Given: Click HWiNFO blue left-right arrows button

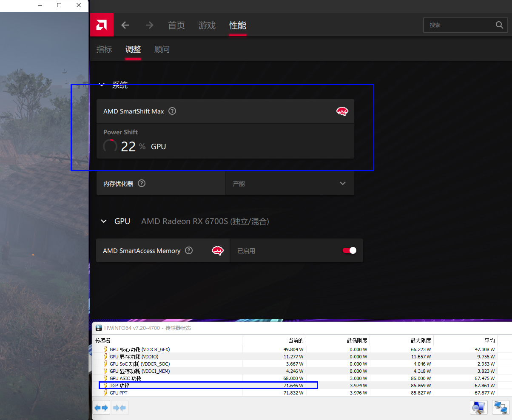Looking at the screenshot, I should [101, 408].
